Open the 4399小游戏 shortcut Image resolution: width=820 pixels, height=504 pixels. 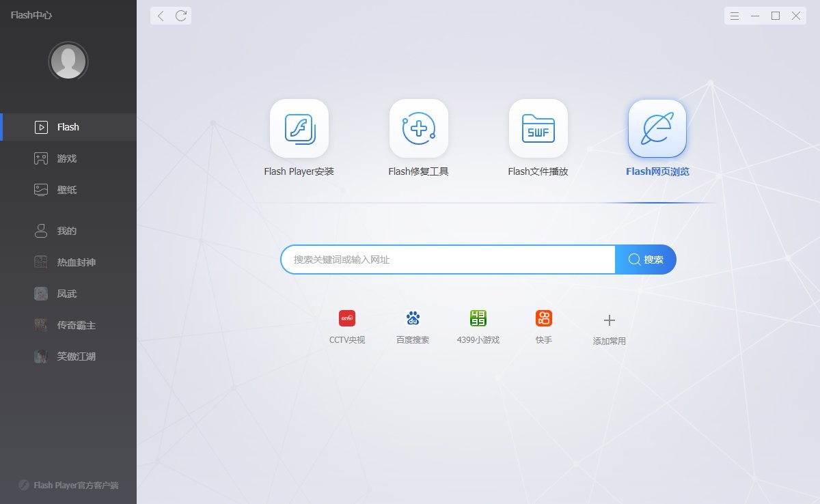[x=478, y=318]
